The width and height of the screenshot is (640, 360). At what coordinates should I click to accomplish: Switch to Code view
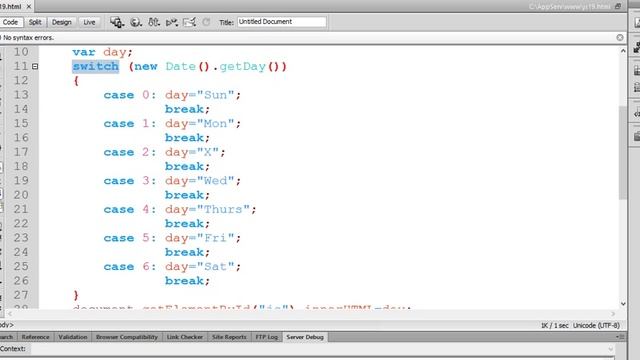point(11,22)
